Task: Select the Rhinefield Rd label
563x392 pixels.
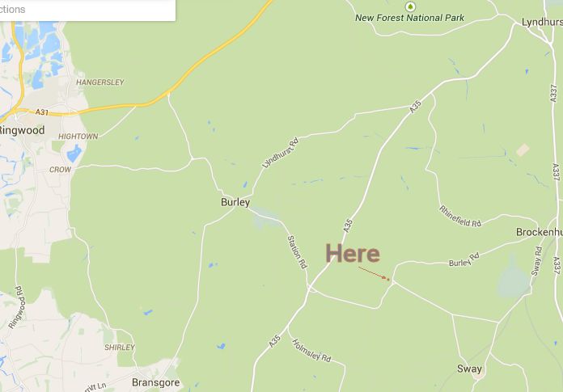Action: [460, 217]
